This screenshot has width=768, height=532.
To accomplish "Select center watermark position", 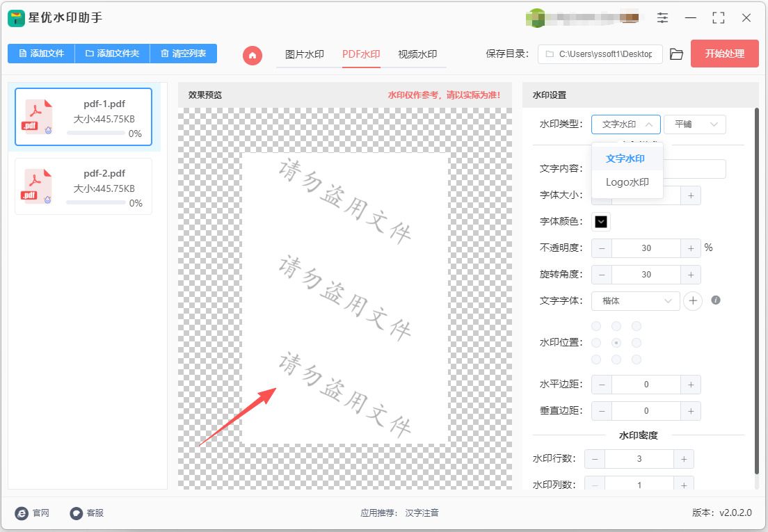I will coord(616,343).
